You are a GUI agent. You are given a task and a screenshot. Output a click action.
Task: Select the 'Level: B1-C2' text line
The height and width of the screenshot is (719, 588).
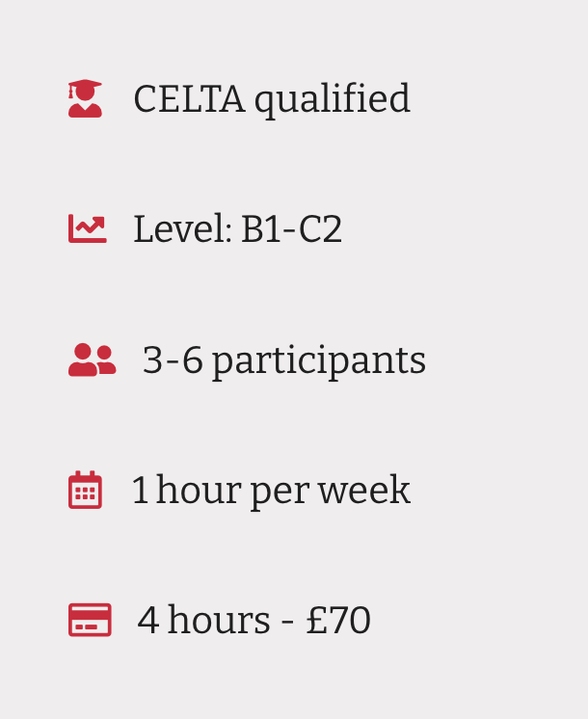coord(237,229)
